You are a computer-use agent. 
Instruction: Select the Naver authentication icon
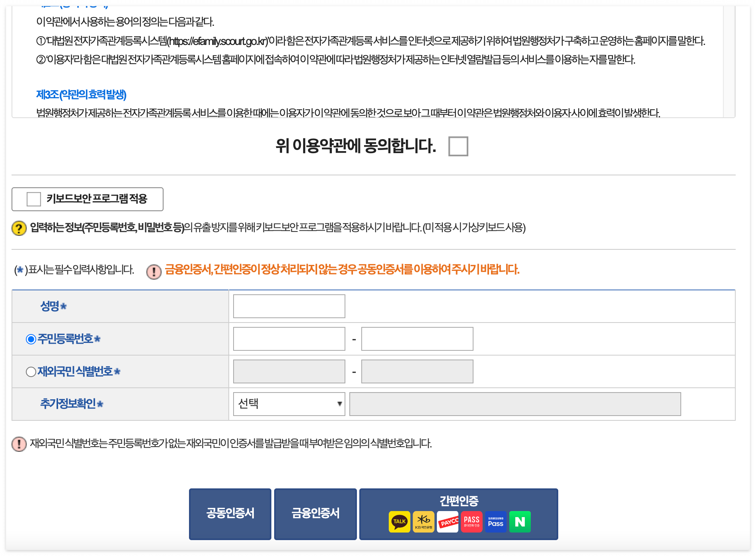(x=520, y=521)
